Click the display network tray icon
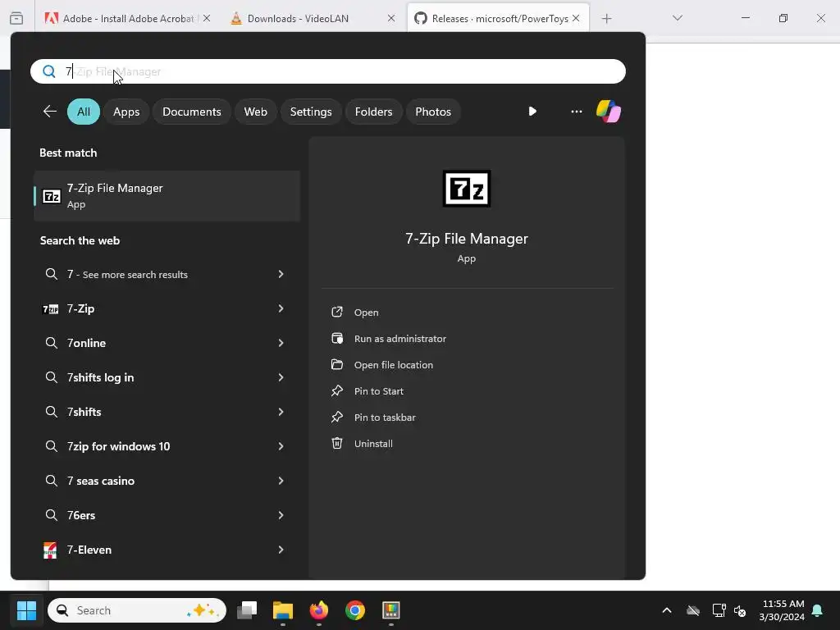Image resolution: width=840 pixels, height=630 pixels. [719, 610]
